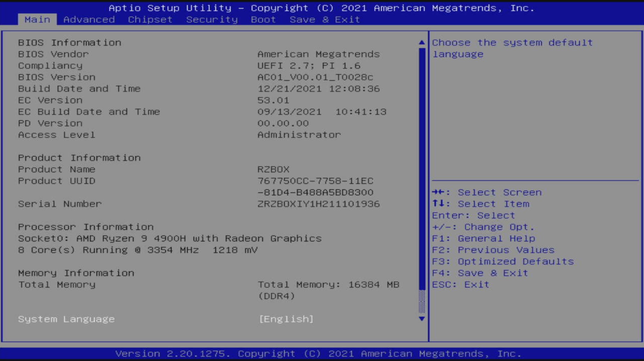Click BIOS Version value AC01_V00.01_T0028c
The height and width of the screenshot is (361, 644).
click(315, 77)
